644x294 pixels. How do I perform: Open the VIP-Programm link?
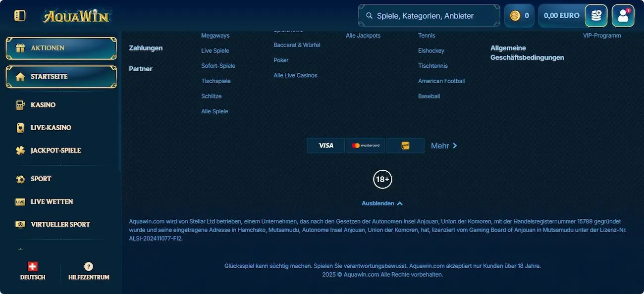click(x=602, y=36)
